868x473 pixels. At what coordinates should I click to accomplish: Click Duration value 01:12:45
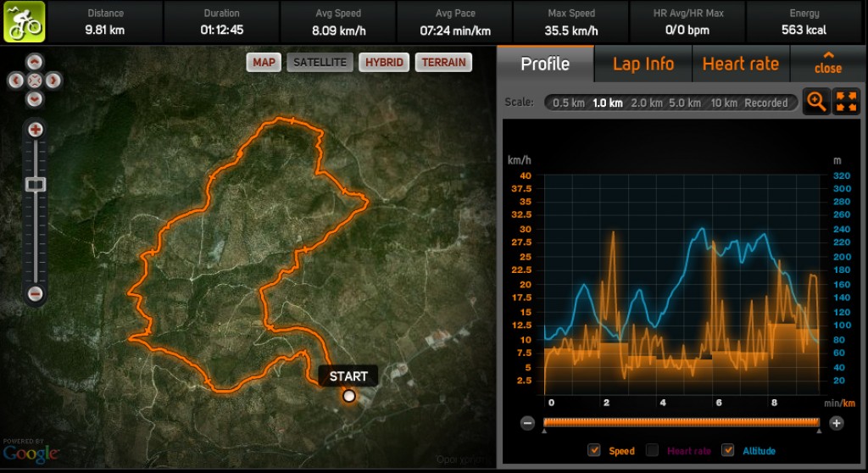[x=221, y=30]
